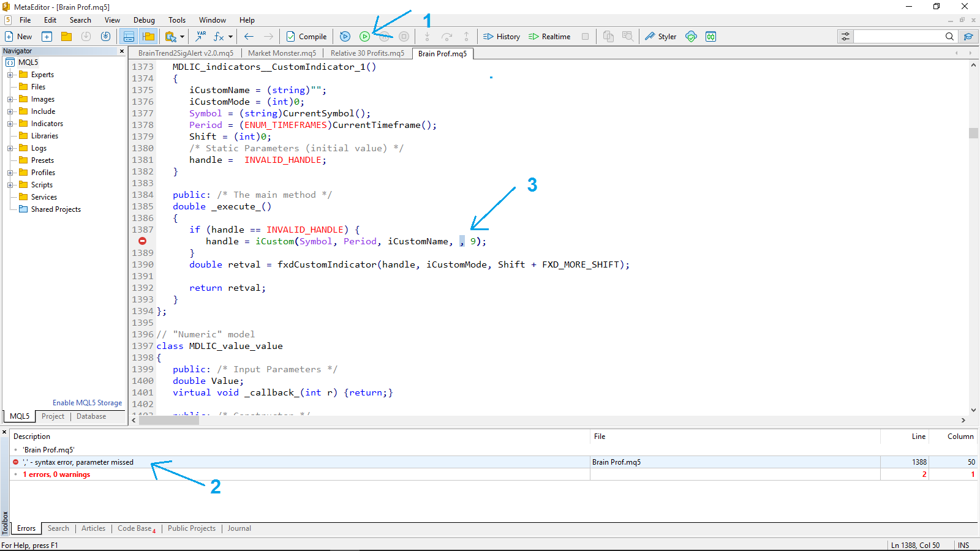Start profiling on History data
The image size is (980, 551).
(x=502, y=37)
